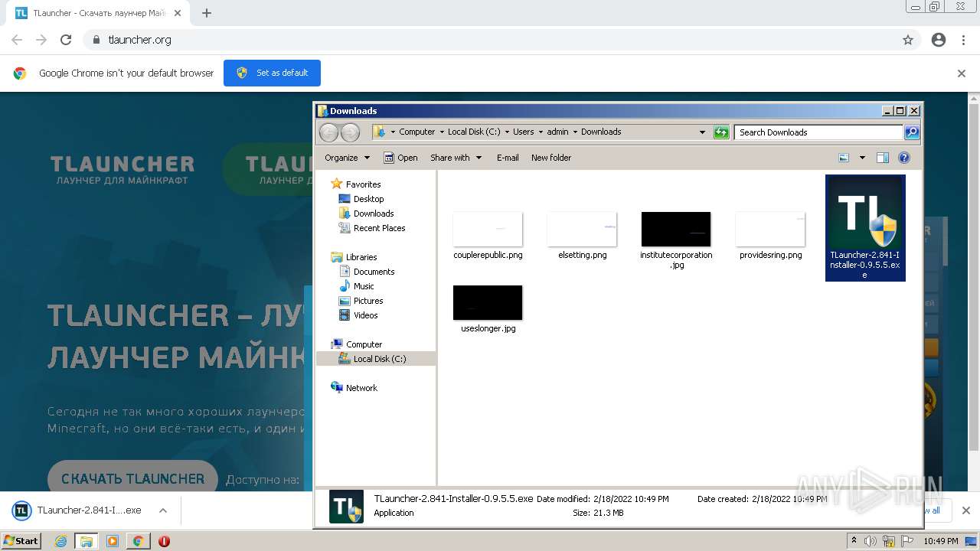Show hidden tray icons arrow
Image resolution: width=980 pixels, height=551 pixels.
click(854, 541)
